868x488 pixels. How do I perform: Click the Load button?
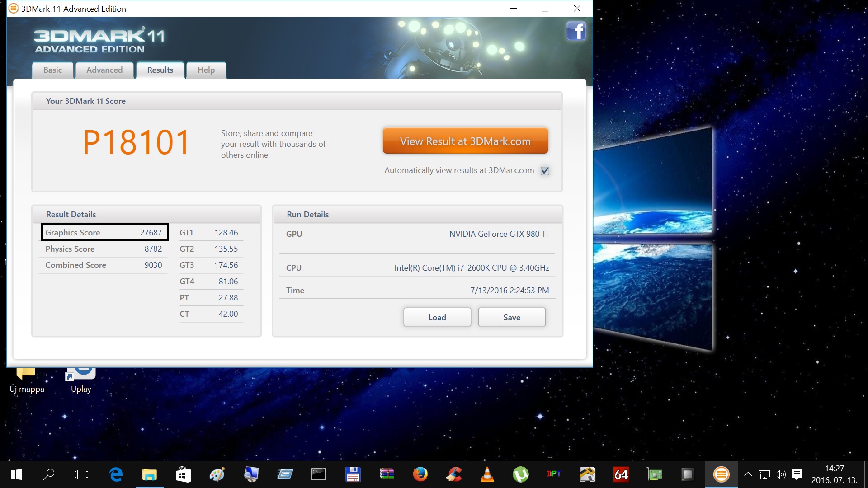[437, 317]
